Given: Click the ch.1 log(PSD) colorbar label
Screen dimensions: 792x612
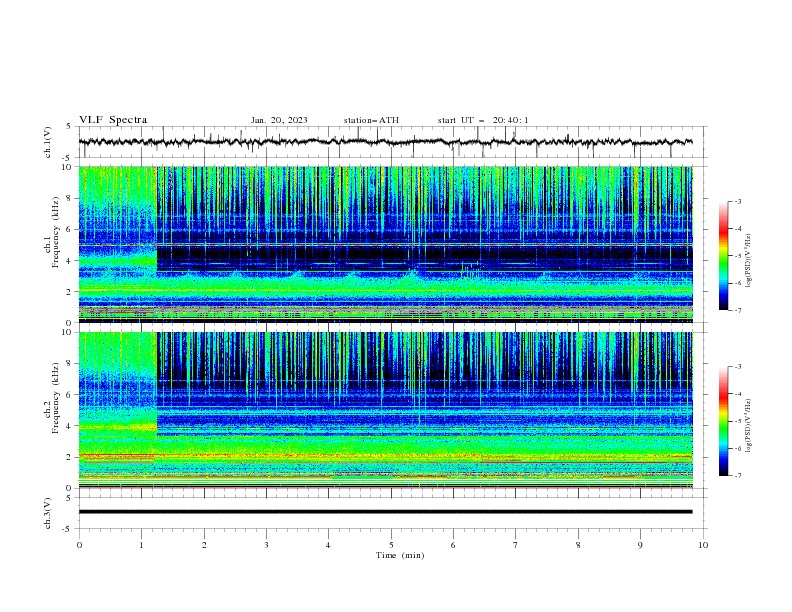Looking at the screenshot, I should click(x=748, y=261).
